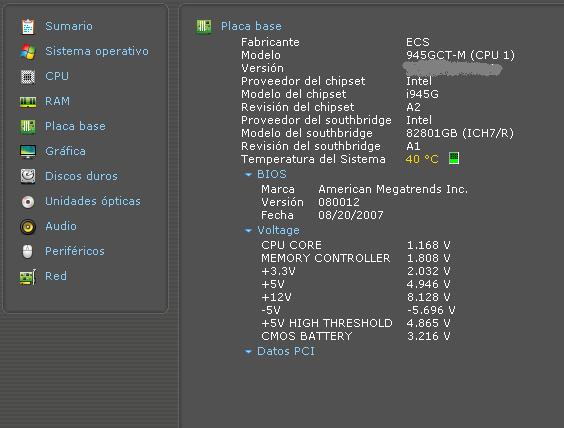Open the Sistema operativo Windows icon
Screen dimensions: 564x428
28,52
